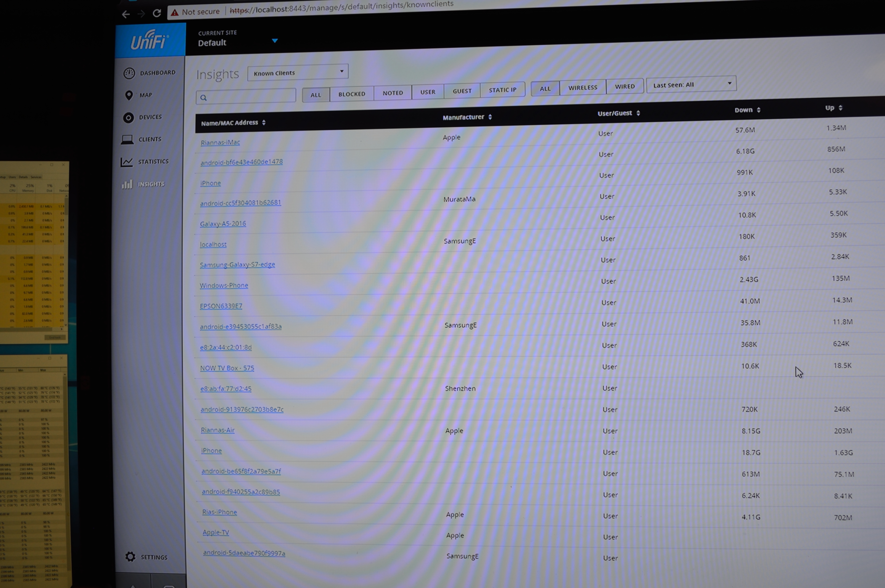Open the Devices circle icon

[x=128, y=118]
